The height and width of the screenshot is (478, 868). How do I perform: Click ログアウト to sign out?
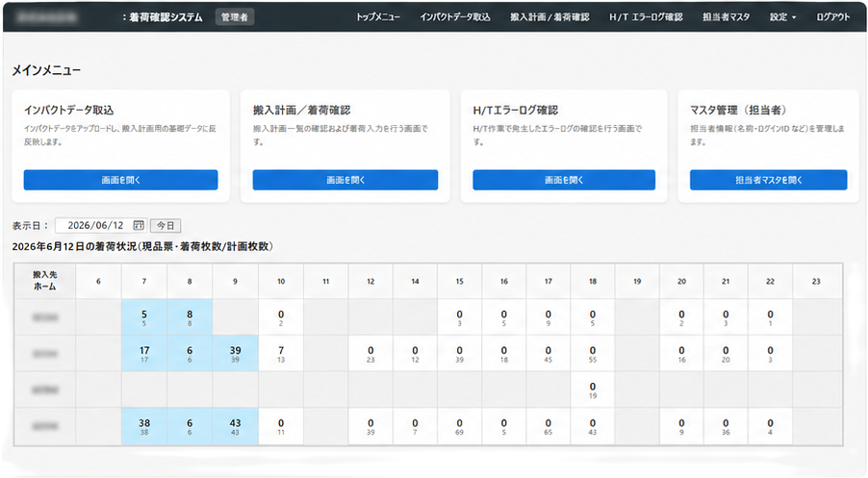832,17
